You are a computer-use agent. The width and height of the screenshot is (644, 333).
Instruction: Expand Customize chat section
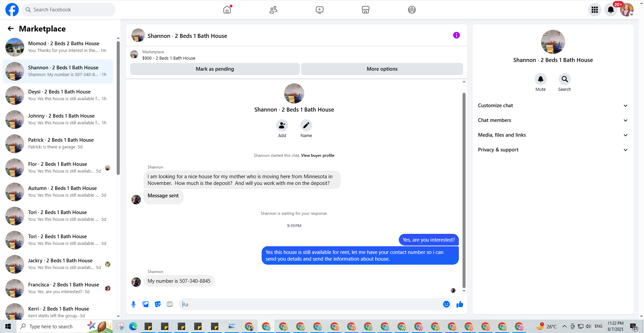(x=553, y=106)
